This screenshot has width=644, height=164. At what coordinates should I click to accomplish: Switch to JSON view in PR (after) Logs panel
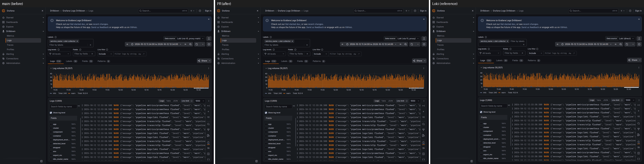tap(390, 101)
